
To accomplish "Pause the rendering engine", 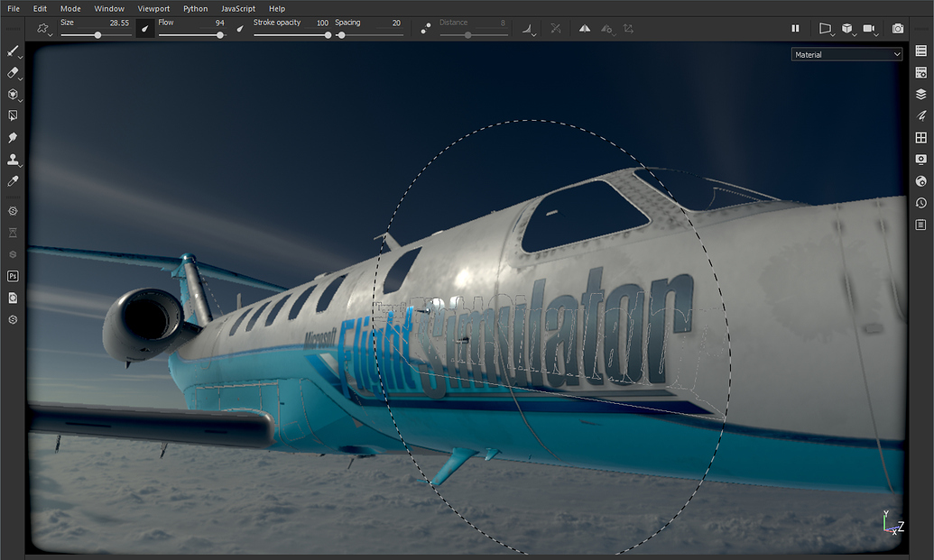I will pos(795,28).
